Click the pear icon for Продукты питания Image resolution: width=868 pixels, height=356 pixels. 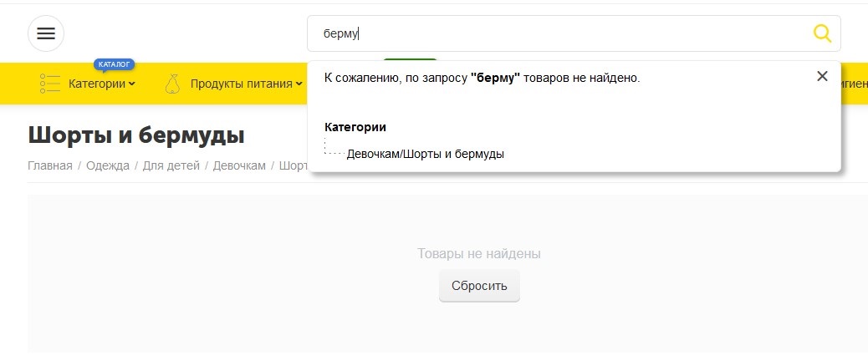tap(172, 84)
